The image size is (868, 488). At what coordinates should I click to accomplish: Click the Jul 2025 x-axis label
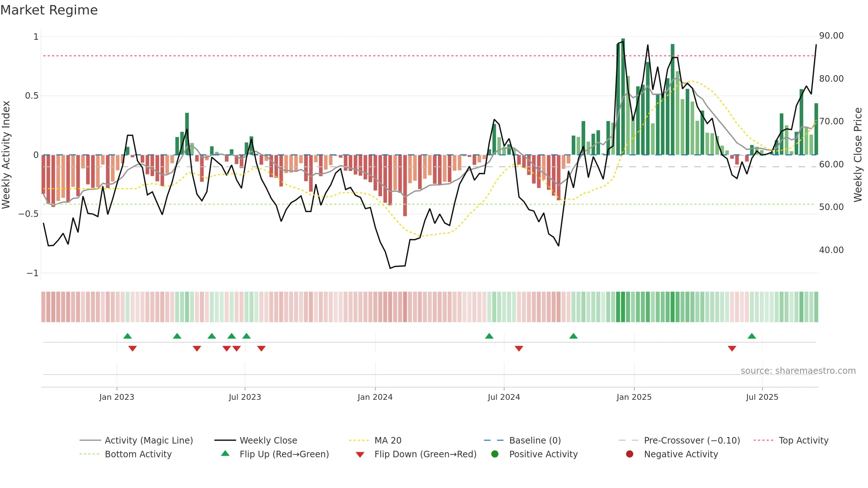point(762,397)
